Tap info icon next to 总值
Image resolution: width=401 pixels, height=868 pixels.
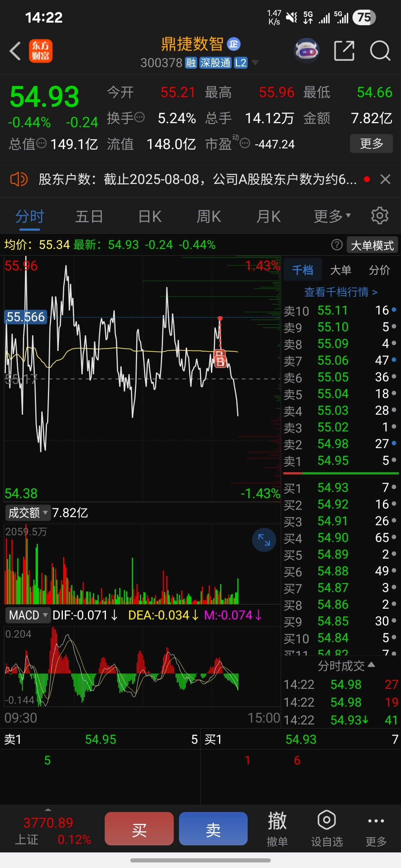tap(42, 143)
